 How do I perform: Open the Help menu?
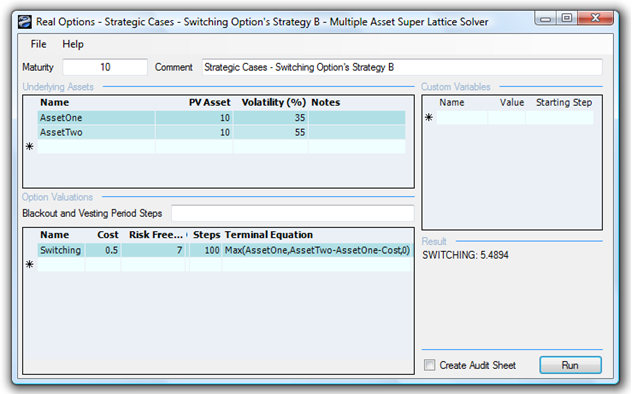pyautogui.click(x=73, y=44)
